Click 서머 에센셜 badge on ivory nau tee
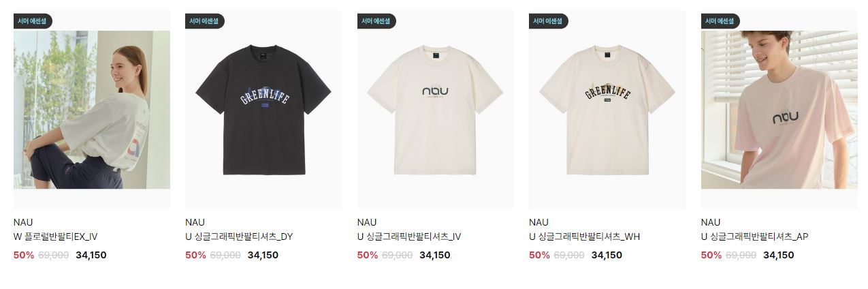This screenshot has width=868, height=289. coord(376,21)
